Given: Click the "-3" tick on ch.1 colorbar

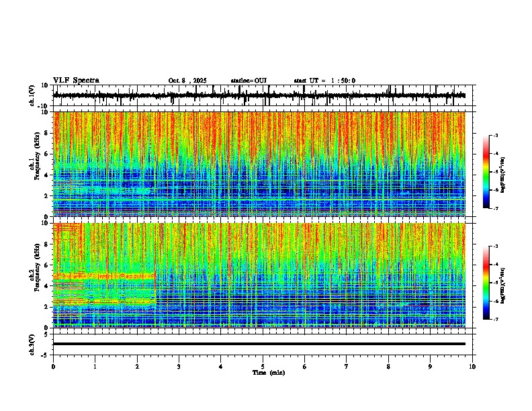Looking at the screenshot, I should (x=496, y=136).
